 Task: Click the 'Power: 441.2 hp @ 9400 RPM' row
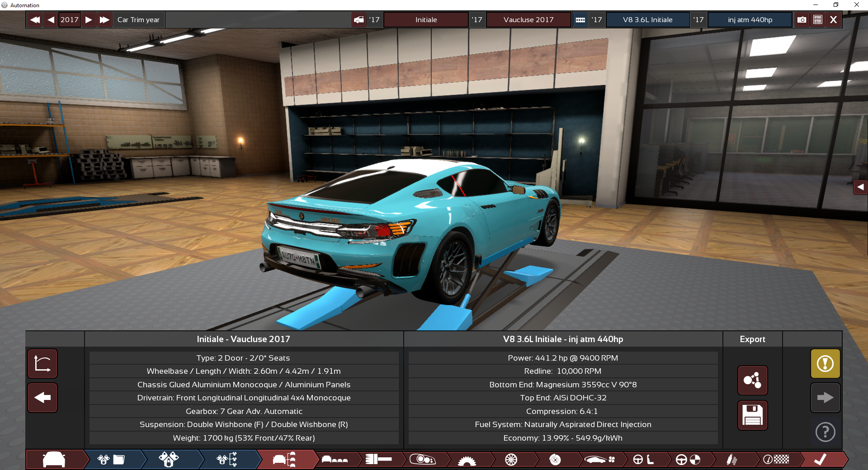point(563,358)
